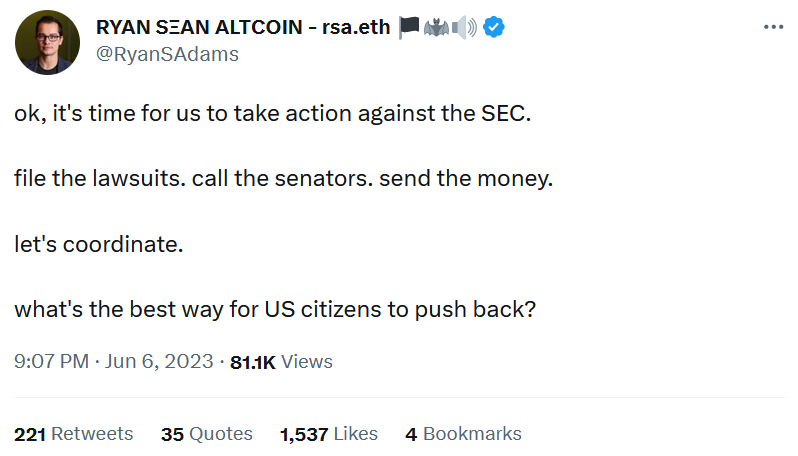The image size is (798, 456).
Task: Click the line about action against the SEC
Action: pos(272,114)
